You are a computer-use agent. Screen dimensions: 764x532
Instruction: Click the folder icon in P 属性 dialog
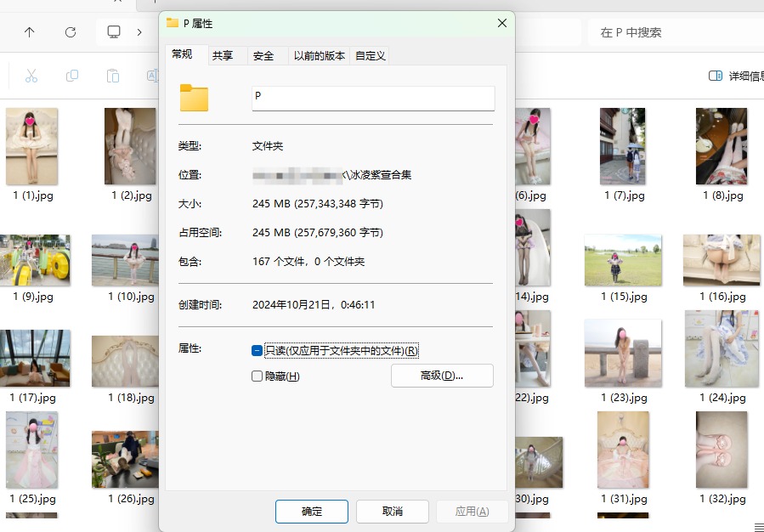[194, 98]
